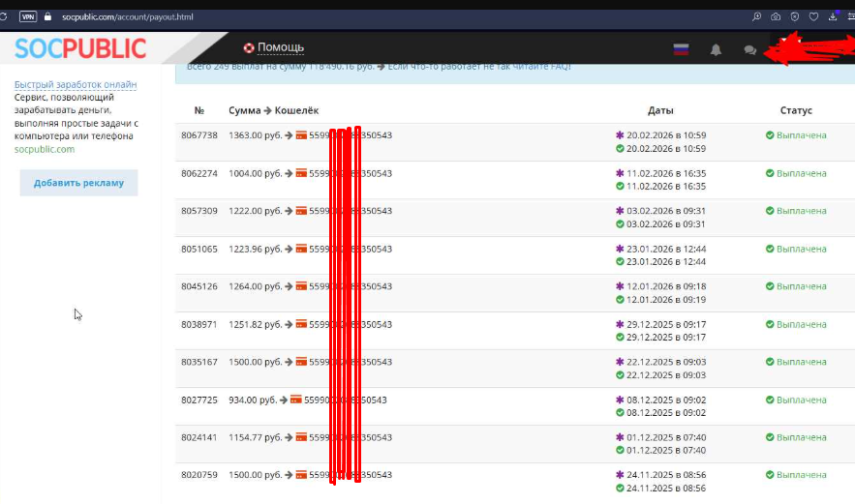Click the Russian flag language icon

[x=682, y=49]
